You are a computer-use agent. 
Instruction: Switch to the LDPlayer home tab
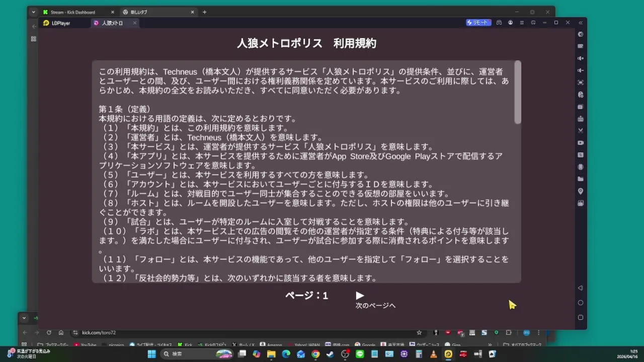57,23
